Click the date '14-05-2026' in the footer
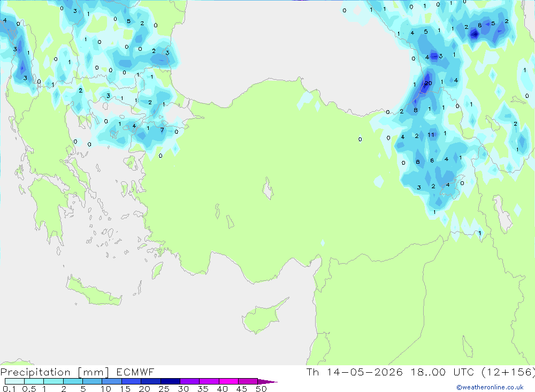 click(x=365, y=372)
